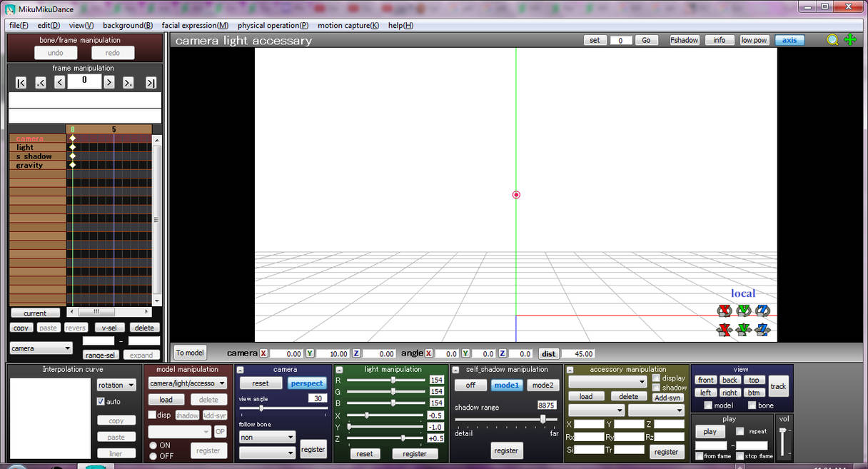Image resolution: width=868 pixels, height=469 pixels.
Task: Click the angle X label icon
Action: [x=429, y=353]
